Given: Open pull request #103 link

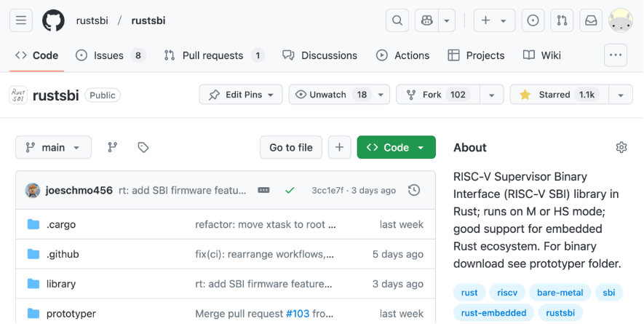Looking at the screenshot, I should 297,314.
